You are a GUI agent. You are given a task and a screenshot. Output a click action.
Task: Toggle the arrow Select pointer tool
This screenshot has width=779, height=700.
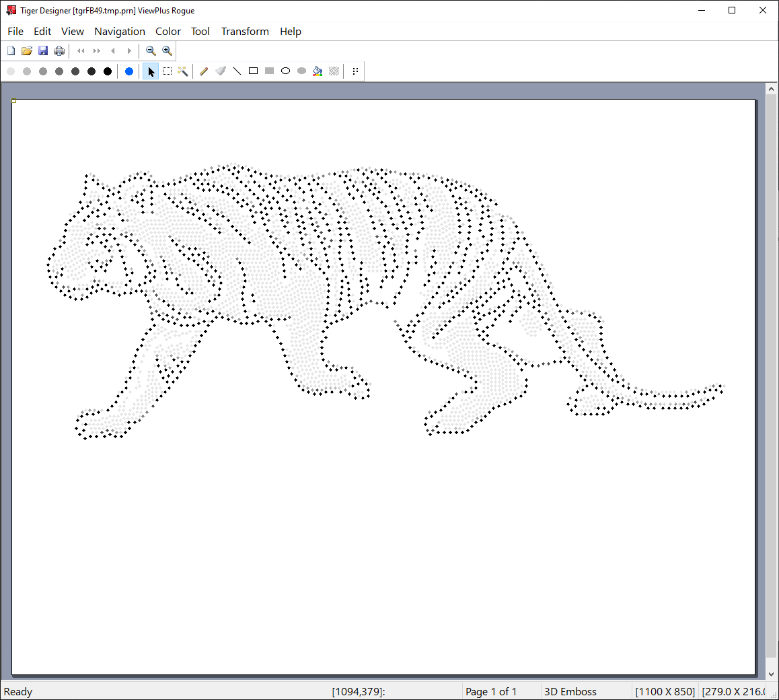(151, 71)
